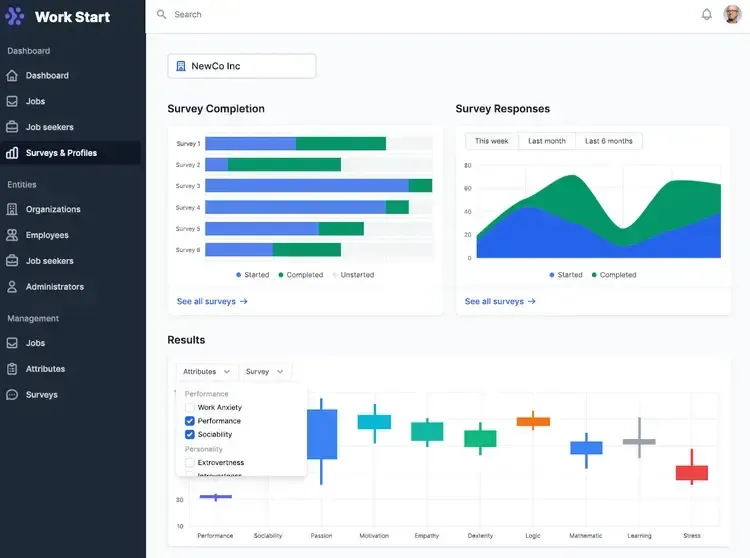Click the Organizations building icon
The height and width of the screenshot is (558, 750).
pyautogui.click(x=12, y=209)
